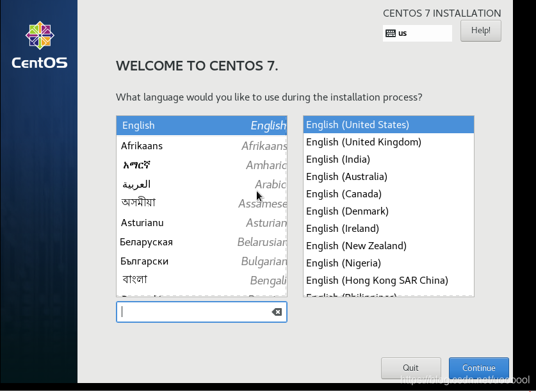Choose English (Canada) locale

[x=389, y=193]
